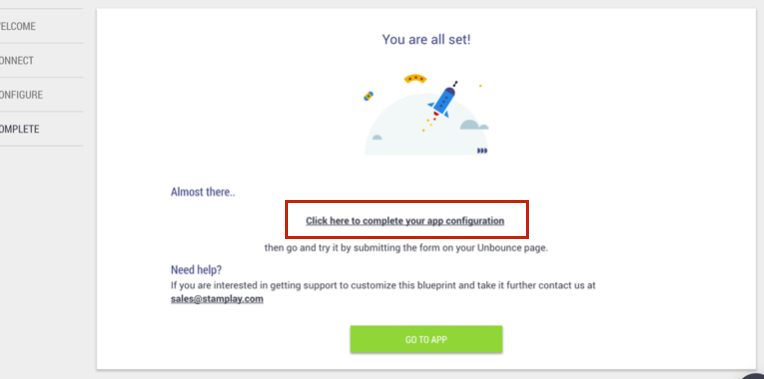Open the sales@stamplay.com email link
764x379 pixels.
(x=217, y=299)
